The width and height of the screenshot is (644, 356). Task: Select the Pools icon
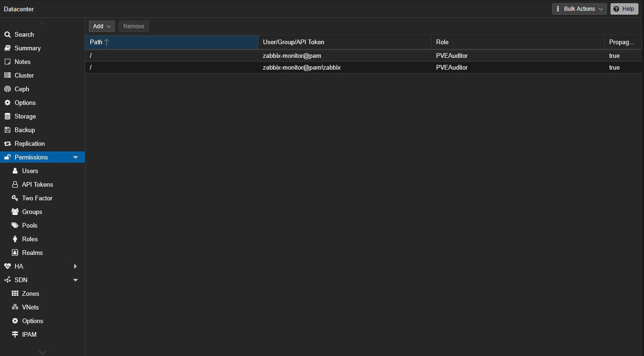[x=16, y=225]
